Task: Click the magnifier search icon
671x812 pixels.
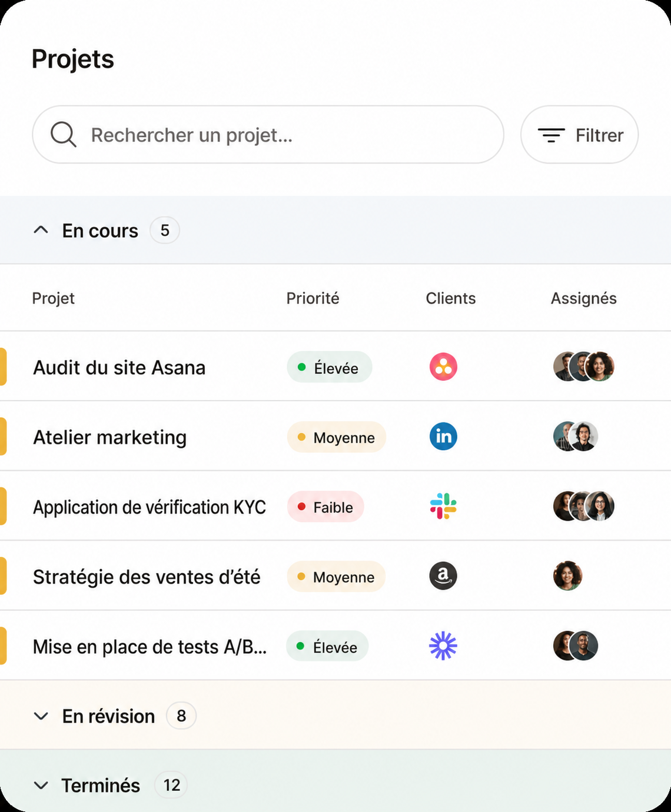Action: coord(64,135)
